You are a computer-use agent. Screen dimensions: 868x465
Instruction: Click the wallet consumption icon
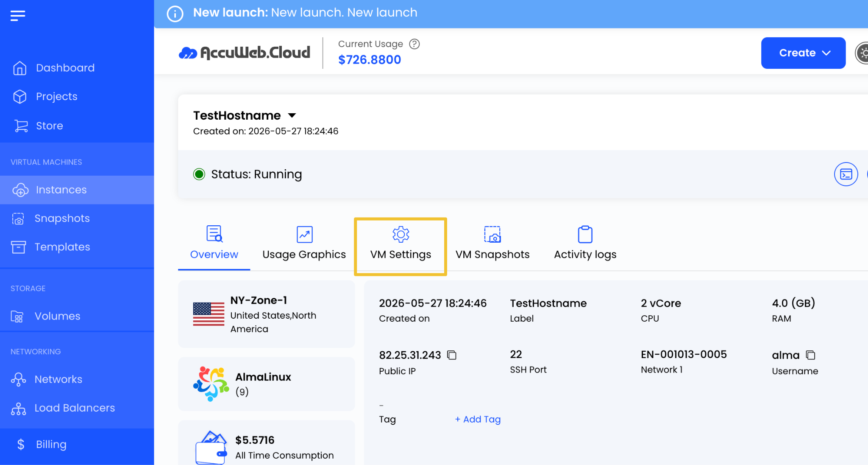click(x=211, y=447)
